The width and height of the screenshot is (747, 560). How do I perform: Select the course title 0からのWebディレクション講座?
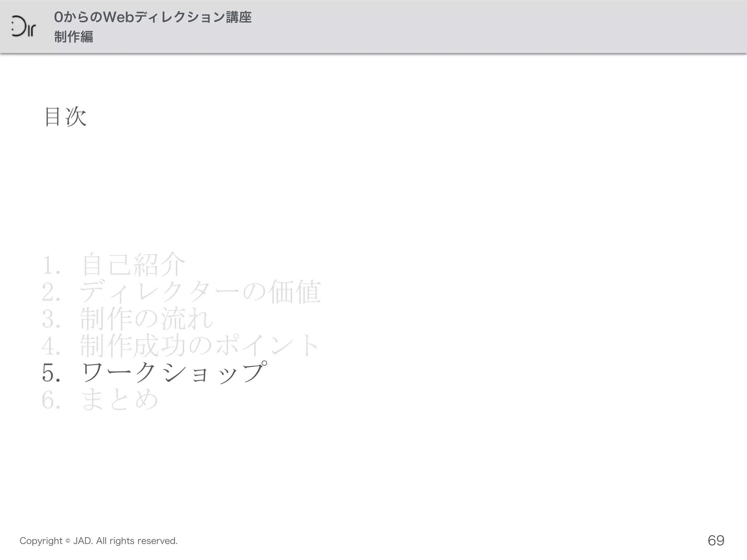tap(153, 17)
